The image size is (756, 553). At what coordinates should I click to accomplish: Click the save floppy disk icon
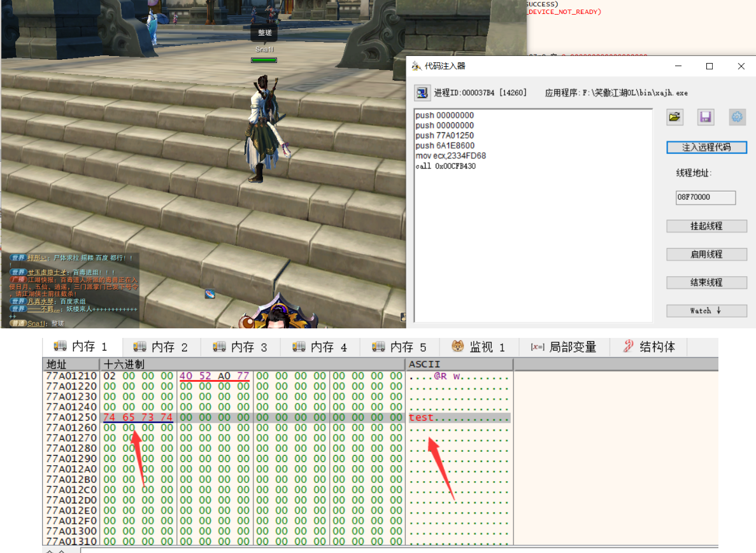[x=706, y=117]
